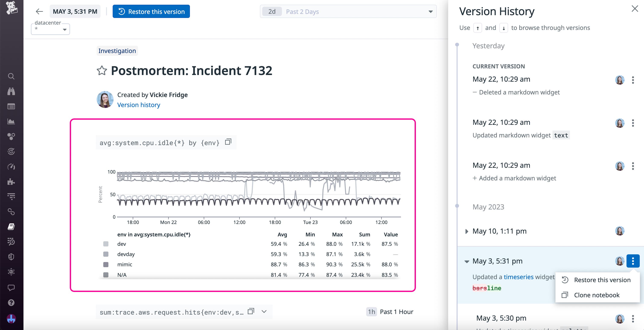Collapse the May 3, 5:31 pm version
The image size is (644, 330).
(x=466, y=261)
